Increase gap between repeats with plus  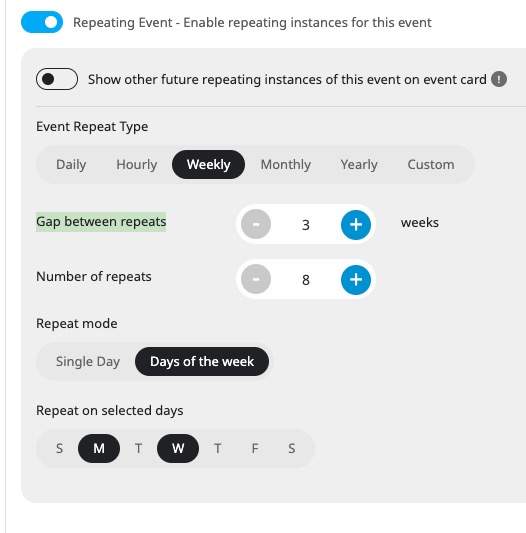pos(356,225)
